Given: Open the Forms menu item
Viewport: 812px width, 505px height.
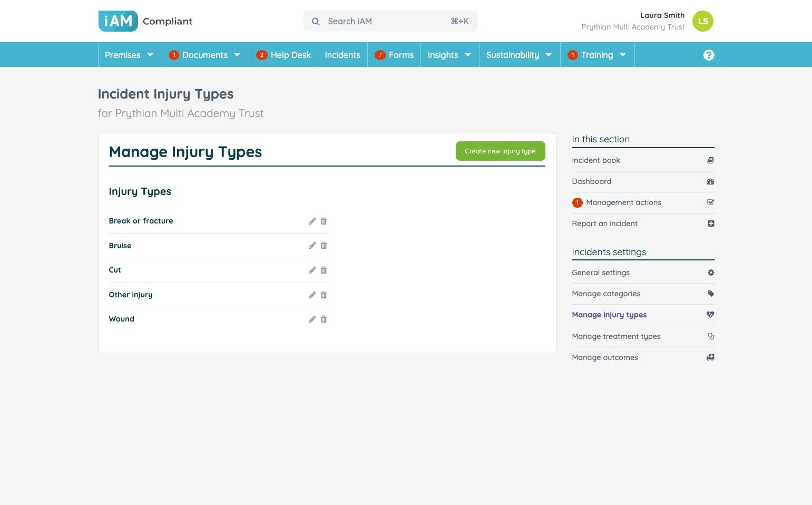Looking at the screenshot, I should [x=394, y=55].
